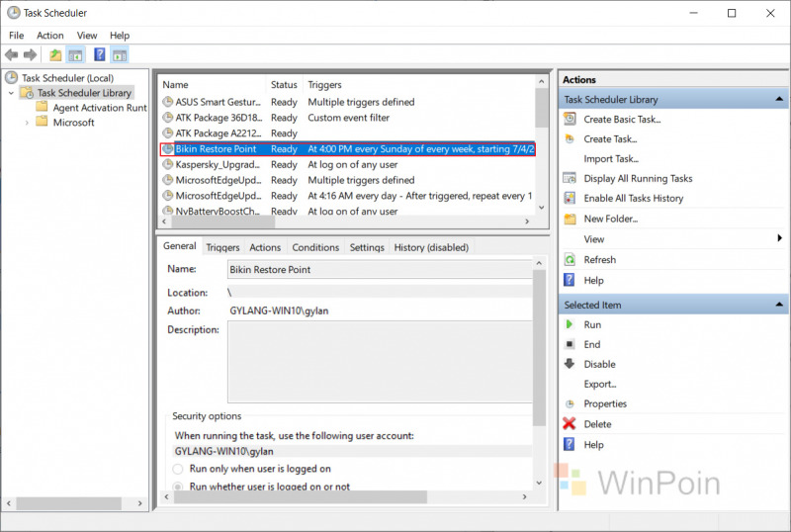Click the green Run arrow icon

click(570, 324)
